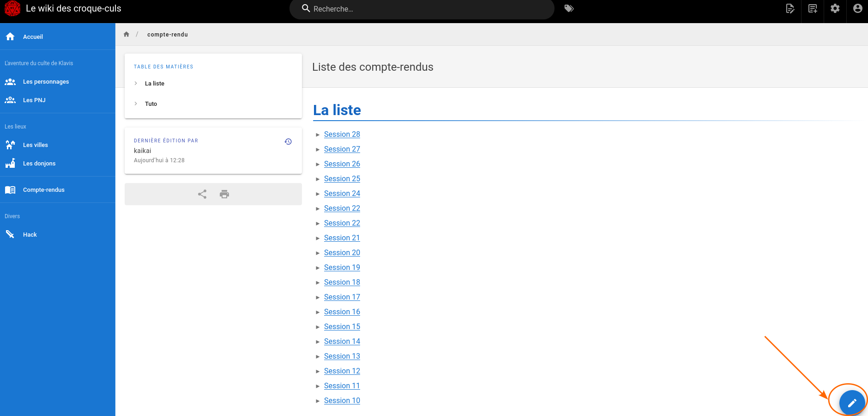Open the tags panel beside the search bar

[569, 8]
